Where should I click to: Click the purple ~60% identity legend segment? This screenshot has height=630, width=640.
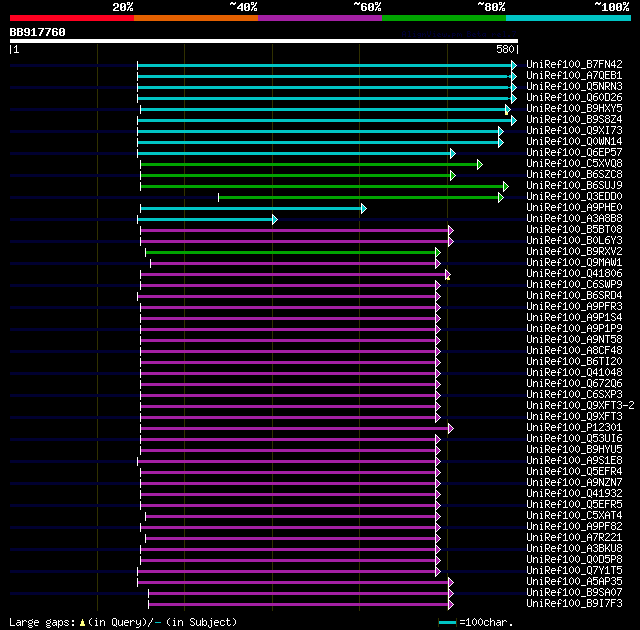click(320, 18)
